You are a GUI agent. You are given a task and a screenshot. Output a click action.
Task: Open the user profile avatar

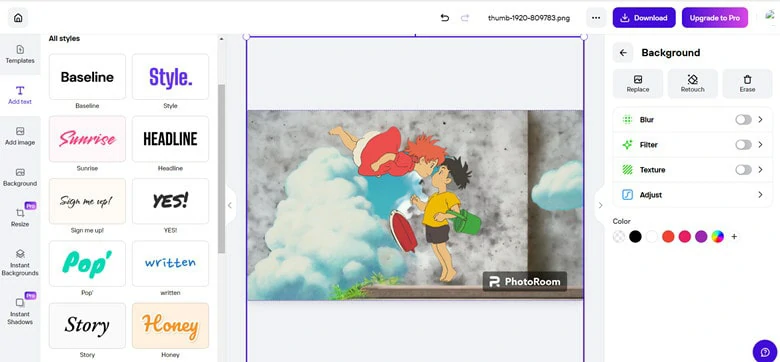click(x=771, y=16)
